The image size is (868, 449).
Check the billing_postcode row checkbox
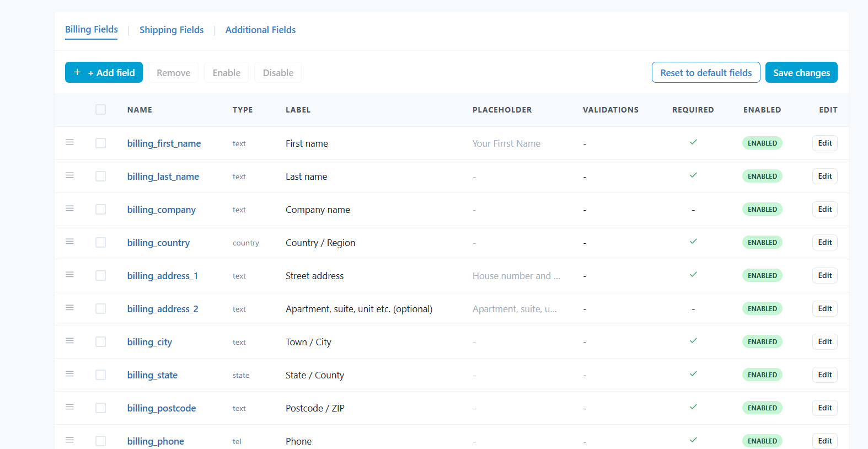point(100,408)
